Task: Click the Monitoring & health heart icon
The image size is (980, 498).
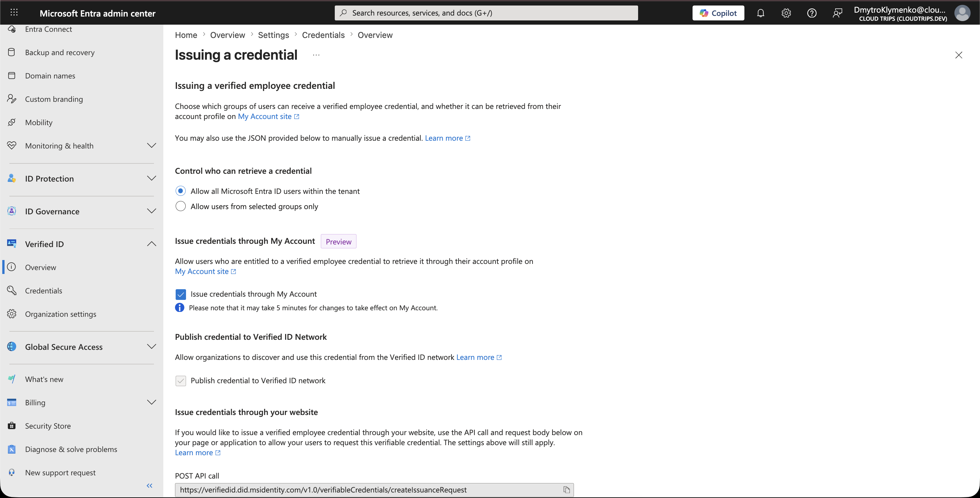Action: click(12, 146)
